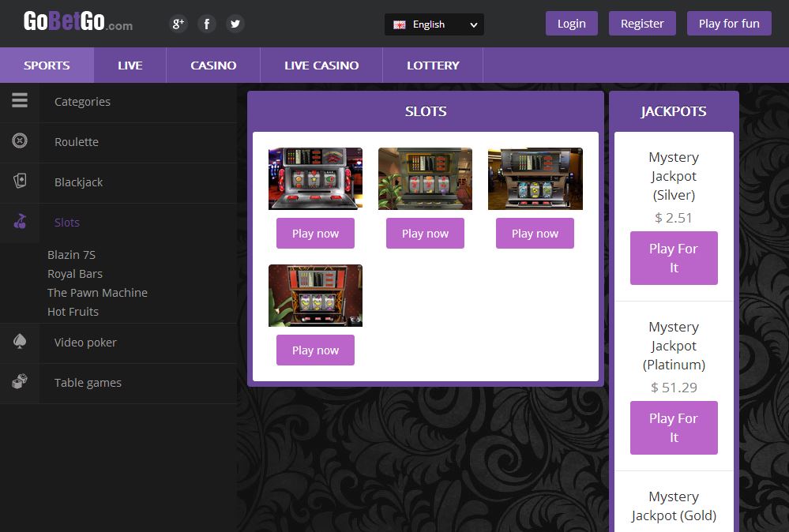Image resolution: width=789 pixels, height=532 pixels.
Task: Open the Blazin 7S slot link
Action: pyautogui.click(x=71, y=255)
